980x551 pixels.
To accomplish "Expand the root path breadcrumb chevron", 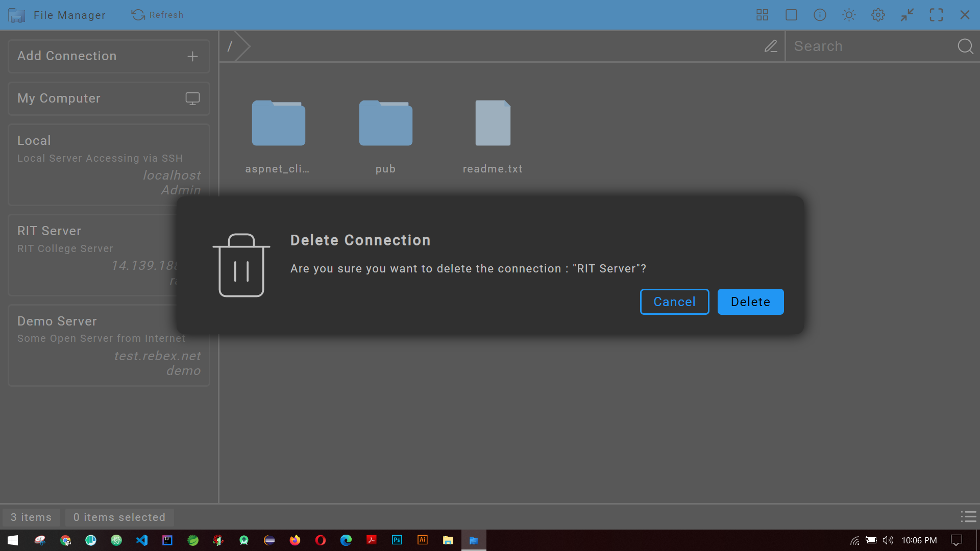I will 242,46.
